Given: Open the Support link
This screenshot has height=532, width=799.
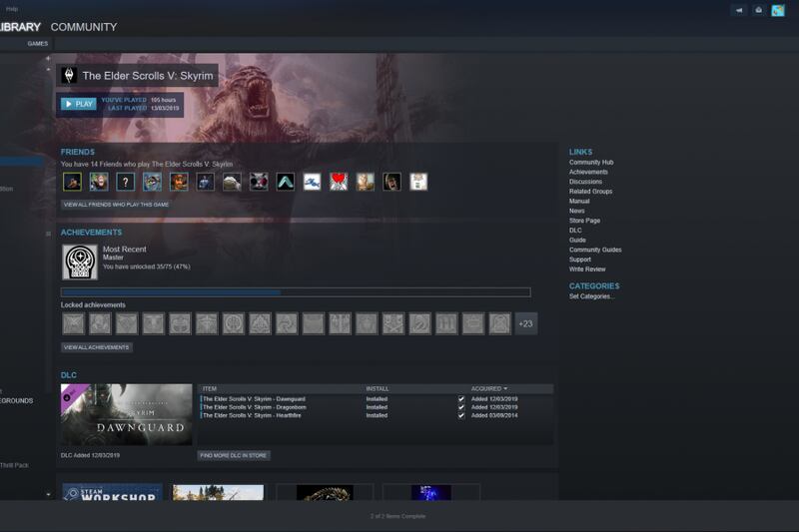Looking at the screenshot, I should point(580,260).
